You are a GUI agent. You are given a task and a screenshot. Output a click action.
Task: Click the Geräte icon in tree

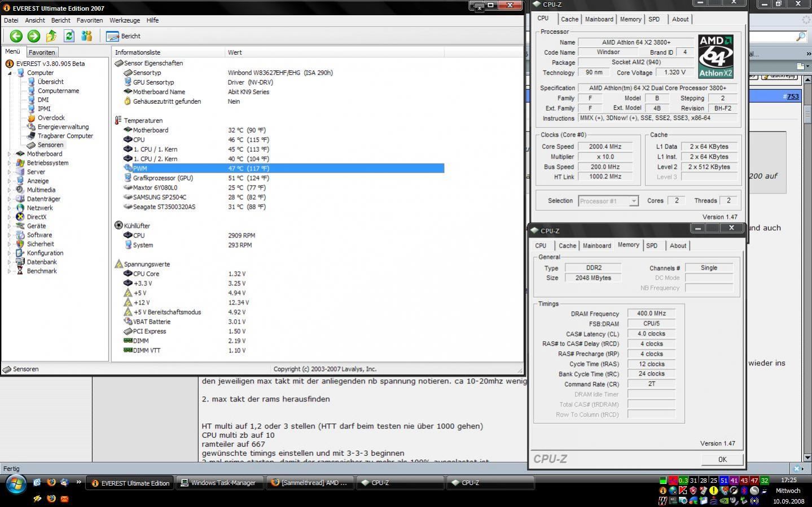tap(20, 226)
